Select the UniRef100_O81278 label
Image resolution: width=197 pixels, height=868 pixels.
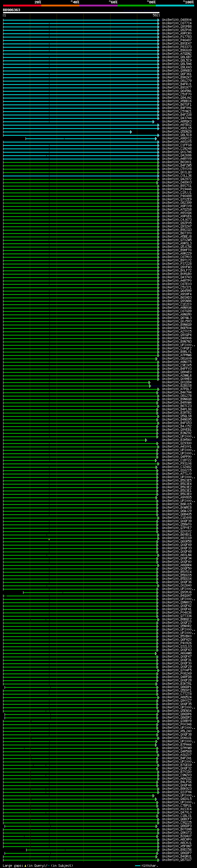coord(177,396)
